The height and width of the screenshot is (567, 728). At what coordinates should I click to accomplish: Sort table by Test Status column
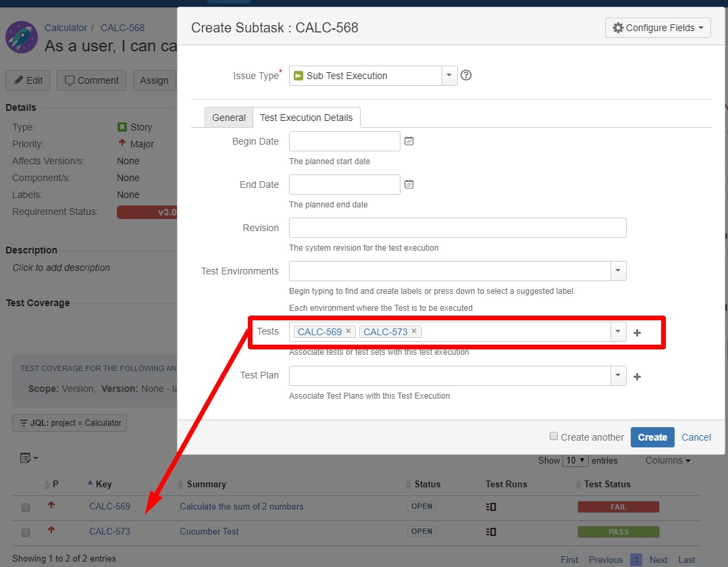coord(602,485)
